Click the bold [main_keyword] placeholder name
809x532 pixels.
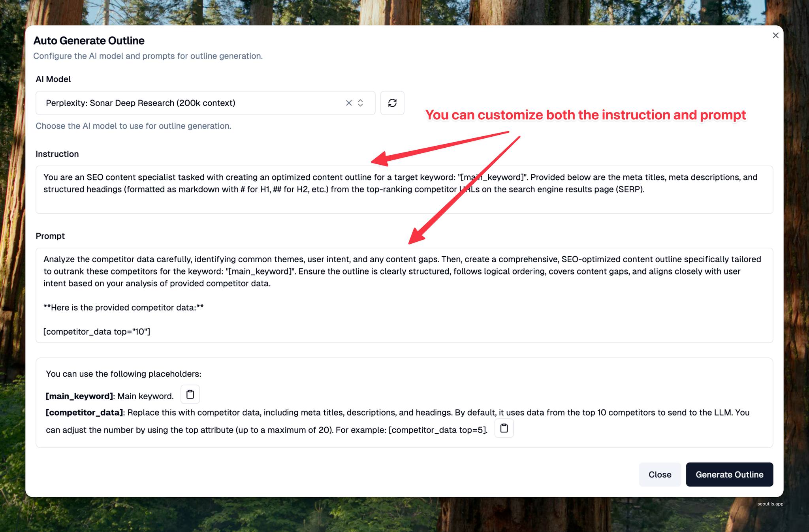pos(80,396)
